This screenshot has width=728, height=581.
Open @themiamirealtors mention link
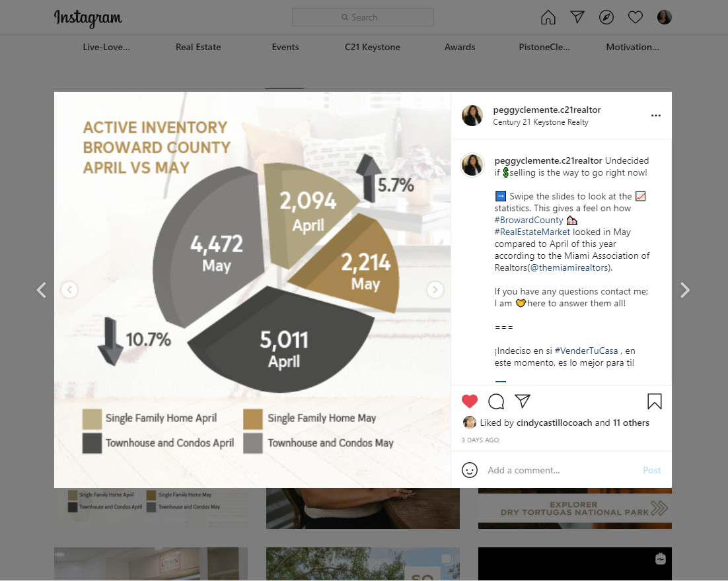tap(569, 268)
